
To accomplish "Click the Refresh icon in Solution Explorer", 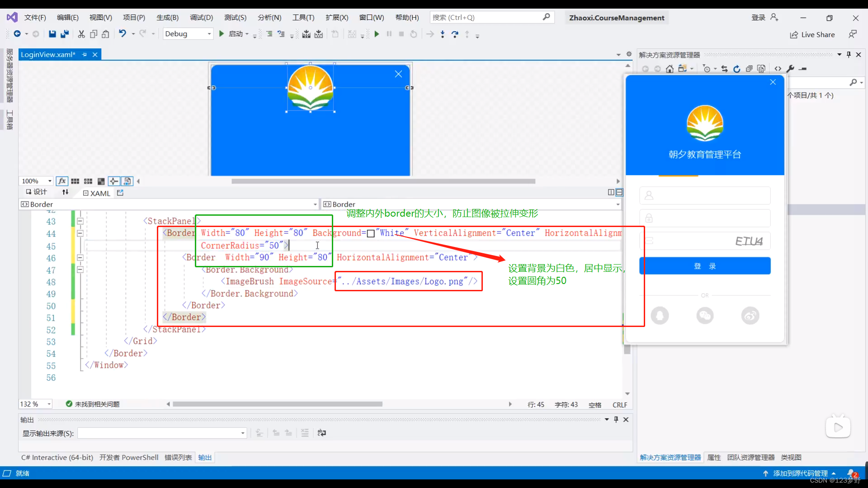I will pos(737,69).
